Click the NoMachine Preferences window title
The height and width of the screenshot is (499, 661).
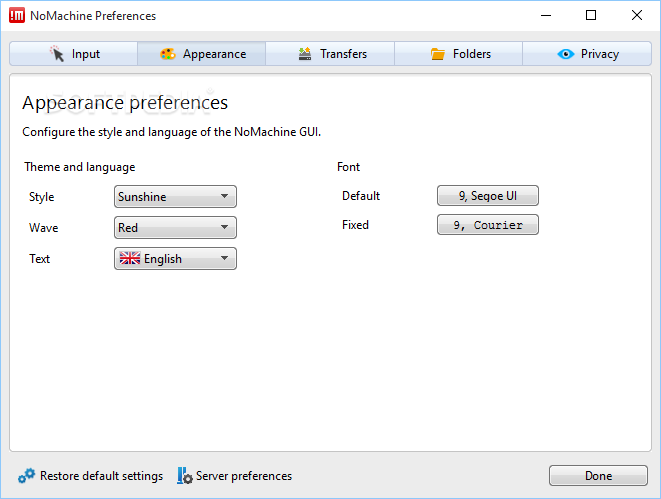[93, 16]
